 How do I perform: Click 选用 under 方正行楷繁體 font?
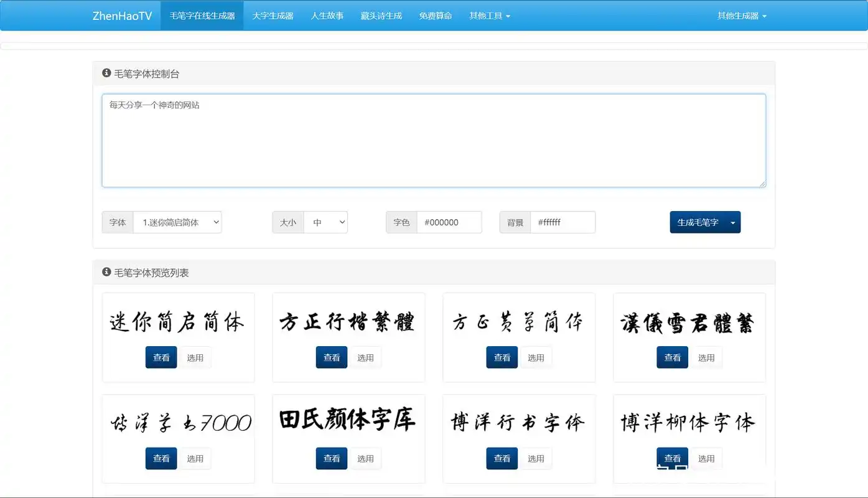click(365, 357)
